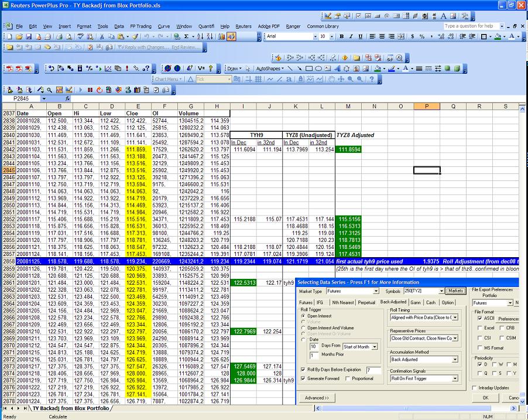This screenshot has width=528, height=420.
Task: Select the zoom magnifier icon on Reuters toolbar
Action: point(49,88)
